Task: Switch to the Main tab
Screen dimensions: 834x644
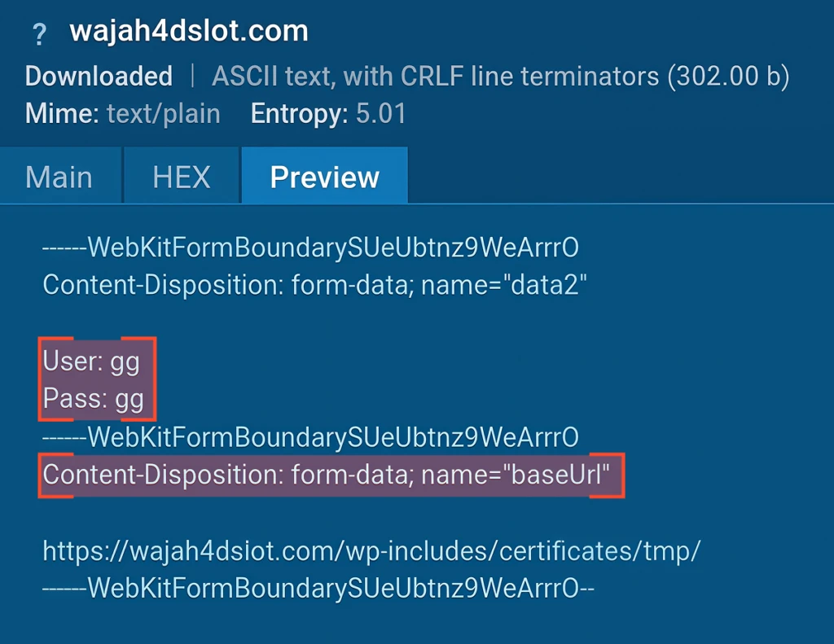Action: point(59,177)
